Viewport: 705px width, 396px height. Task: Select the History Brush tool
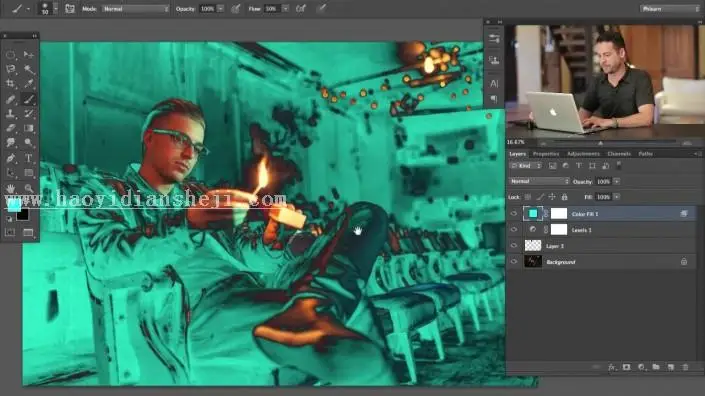(x=28, y=113)
